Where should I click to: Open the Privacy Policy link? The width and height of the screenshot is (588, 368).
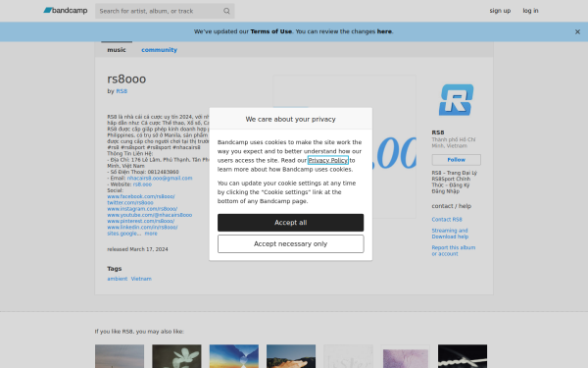pyautogui.click(x=328, y=160)
